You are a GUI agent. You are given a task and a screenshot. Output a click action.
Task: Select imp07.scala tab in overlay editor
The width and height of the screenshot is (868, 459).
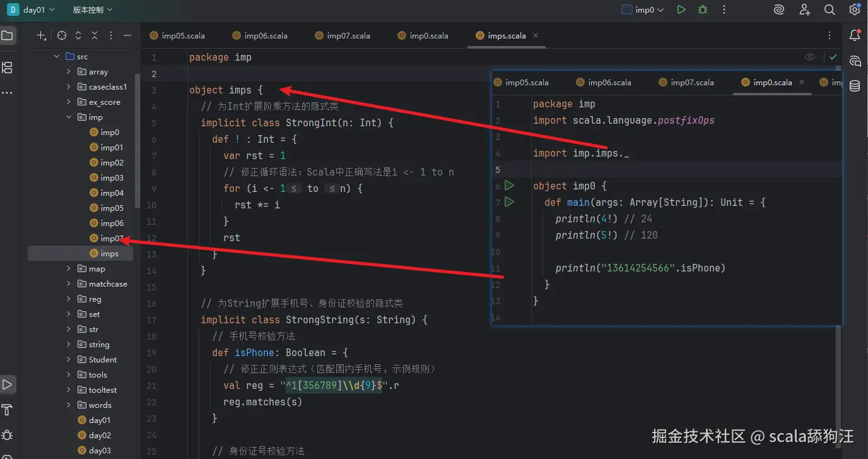click(686, 82)
